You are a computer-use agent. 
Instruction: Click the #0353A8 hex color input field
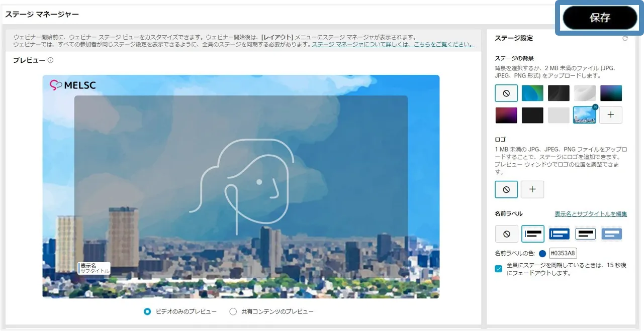(x=563, y=254)
